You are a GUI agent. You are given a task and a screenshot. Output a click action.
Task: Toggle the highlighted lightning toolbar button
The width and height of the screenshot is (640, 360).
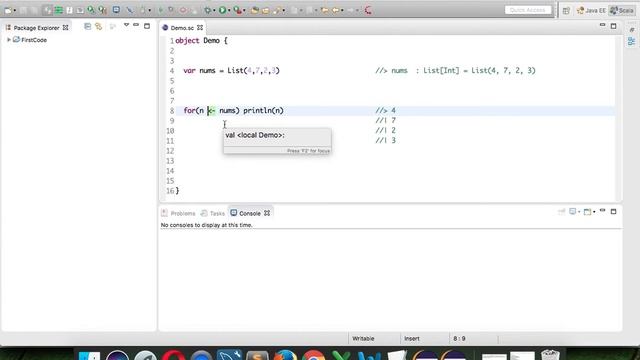[49, 10]
